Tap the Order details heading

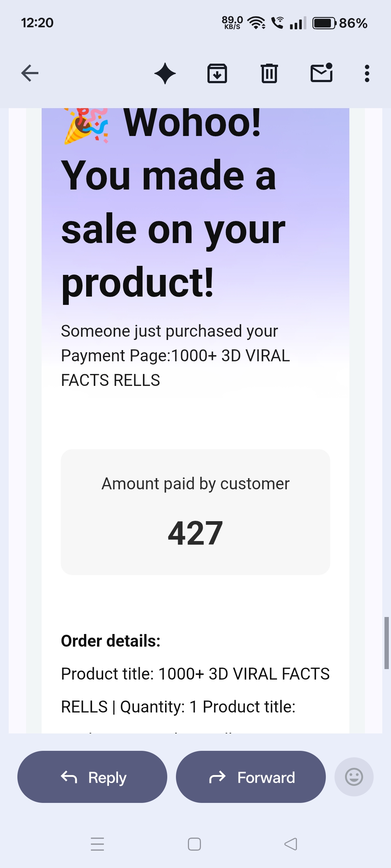click(111, 641)
